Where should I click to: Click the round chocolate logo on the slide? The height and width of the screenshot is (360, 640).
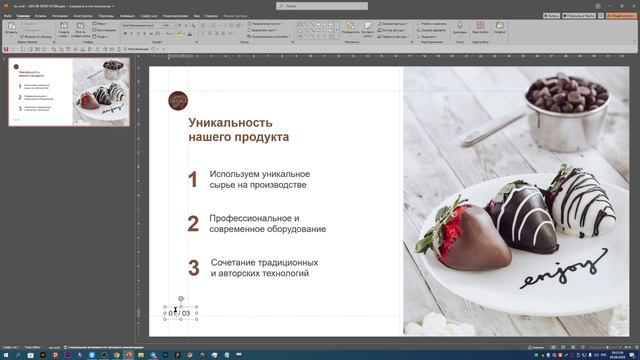[178, 100]
